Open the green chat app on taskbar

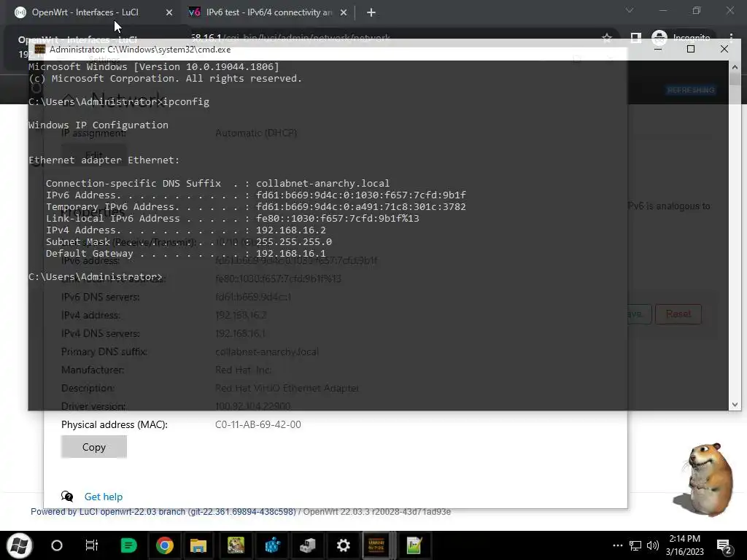(128, 545)
